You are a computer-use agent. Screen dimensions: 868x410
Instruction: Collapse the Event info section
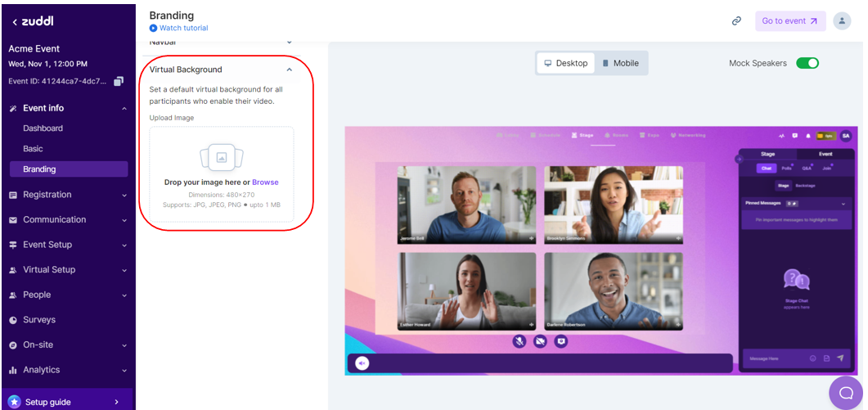coord(124,109)
